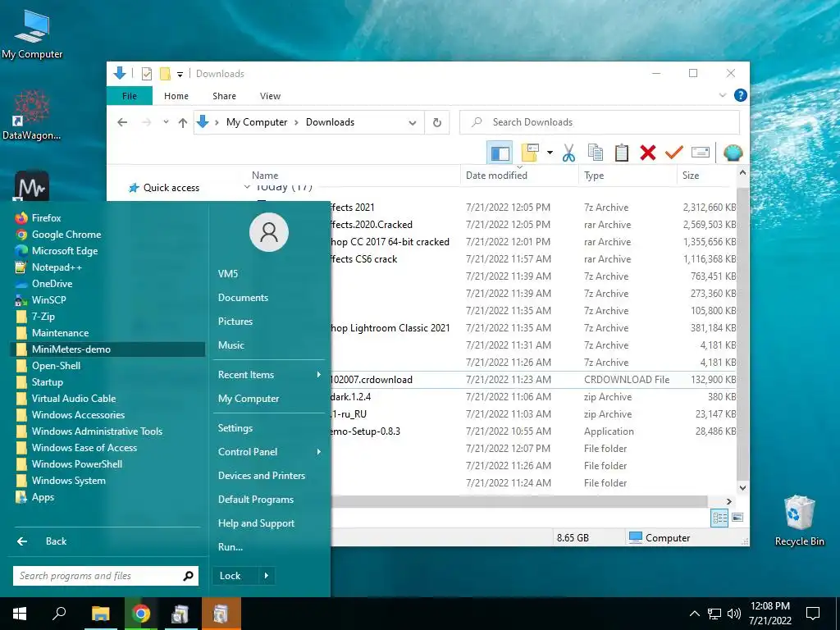Image resolution: width=840 pixels, height=630 pixels.
Task: Navigate up one folder level arrow
Action: tap(183, 123)
